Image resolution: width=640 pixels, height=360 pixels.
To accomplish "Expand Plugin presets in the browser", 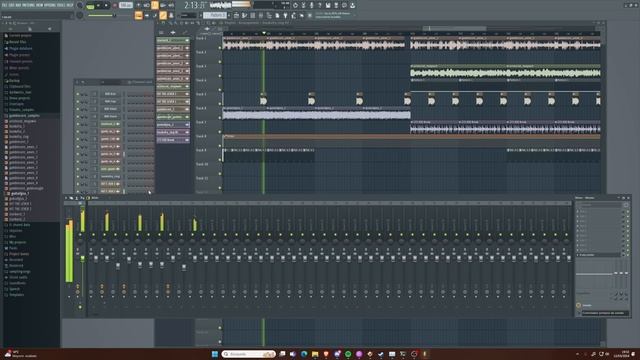I will point(19,55).
